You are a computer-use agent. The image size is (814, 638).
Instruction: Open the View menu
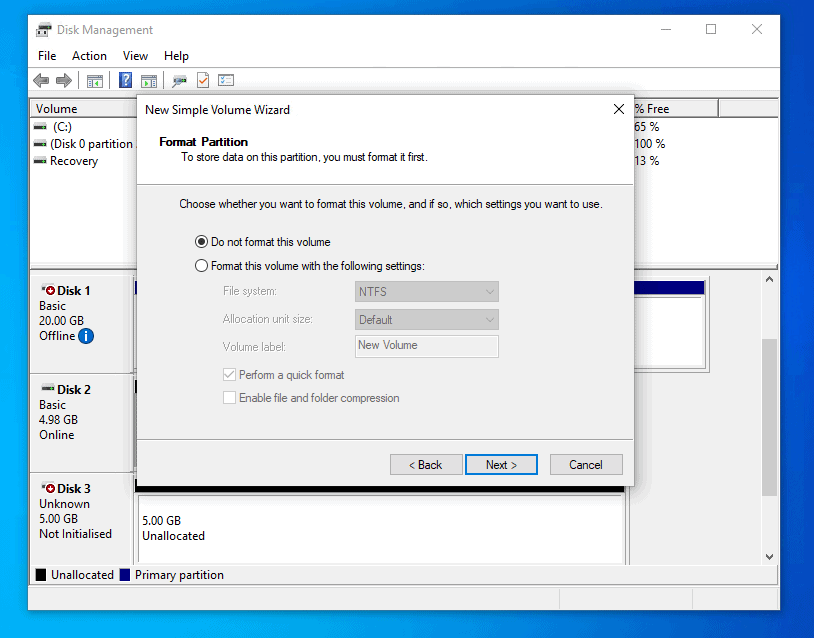tap(135, 56)
